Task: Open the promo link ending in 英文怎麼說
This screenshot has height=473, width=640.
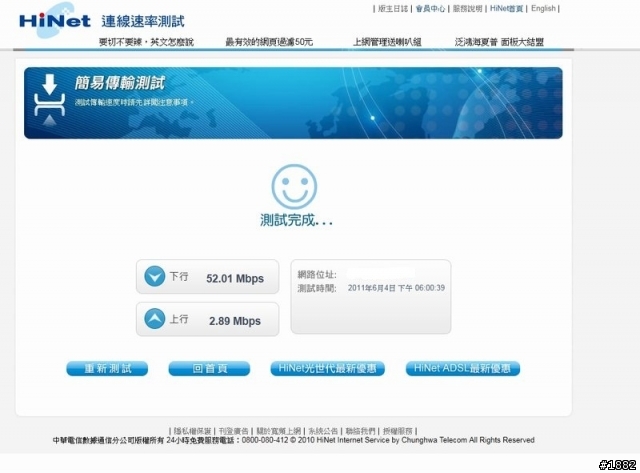Action: tap(146, 42)
